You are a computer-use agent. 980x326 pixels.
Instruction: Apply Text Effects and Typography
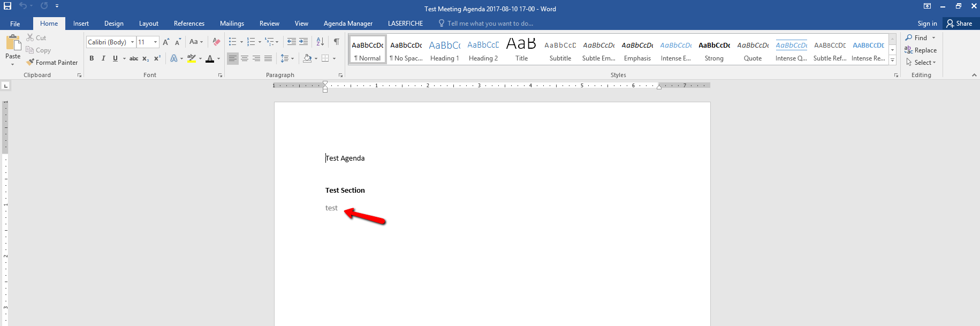pyautogui.click(x=174, y=58)
